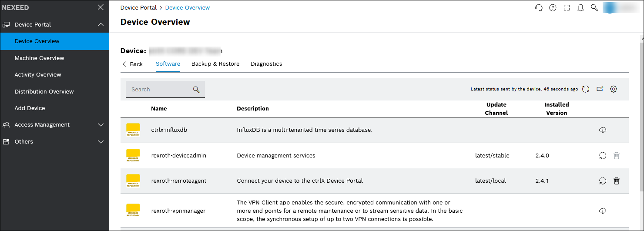Viewport: 644px width, 231px height.
Task: Open the table settings gear
Action: (x=614, y=89)
